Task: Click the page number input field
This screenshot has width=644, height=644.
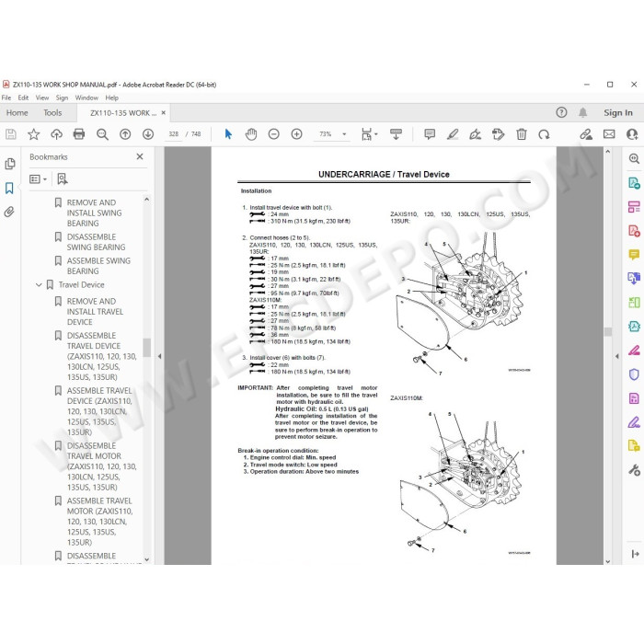Action: pyautogui.click(x=173, y=134)
